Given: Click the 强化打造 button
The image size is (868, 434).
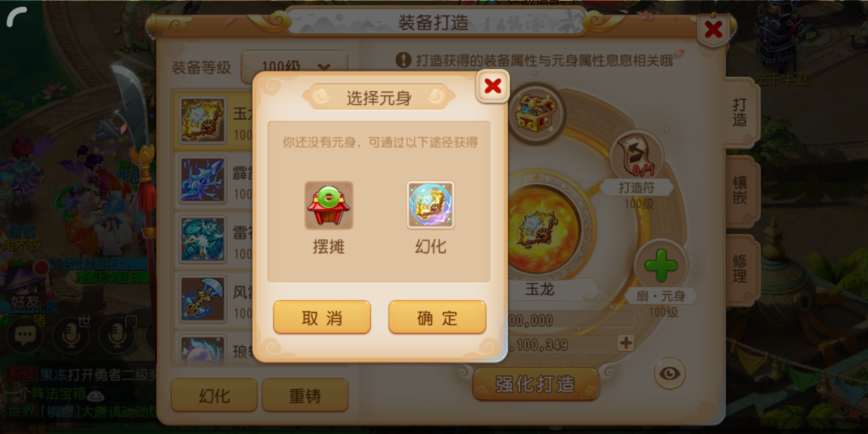Looking at the screenshot, I should 535,384.
